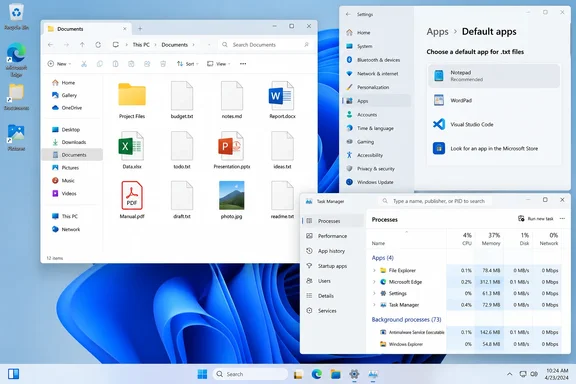This screenshot has height=384, width=576.
Task: Click the Paste icon in File Explorer toolbar
Action: [x=115, y=64]
